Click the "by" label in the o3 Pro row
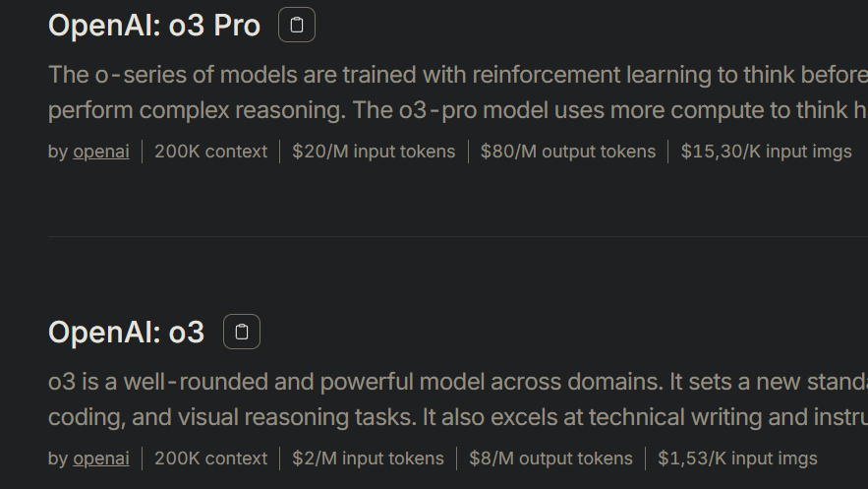The image size is (868, 489). point(58,152)
